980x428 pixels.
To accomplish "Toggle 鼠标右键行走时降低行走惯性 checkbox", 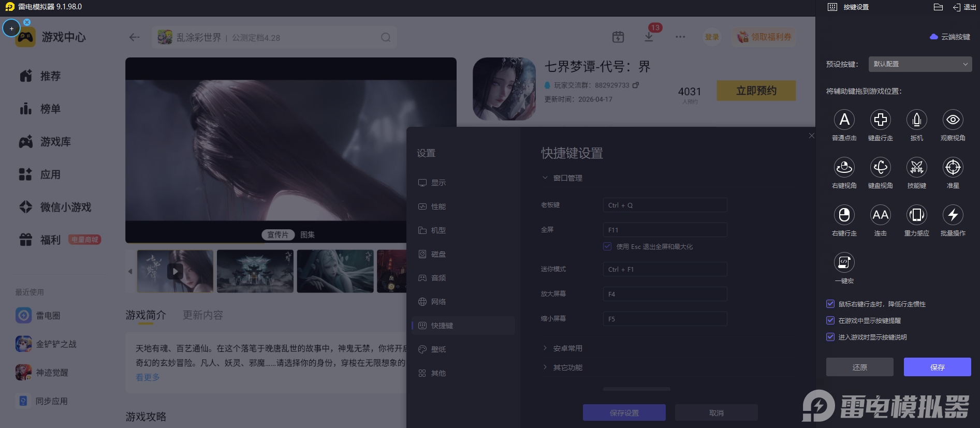I will (x=830, y=304).
